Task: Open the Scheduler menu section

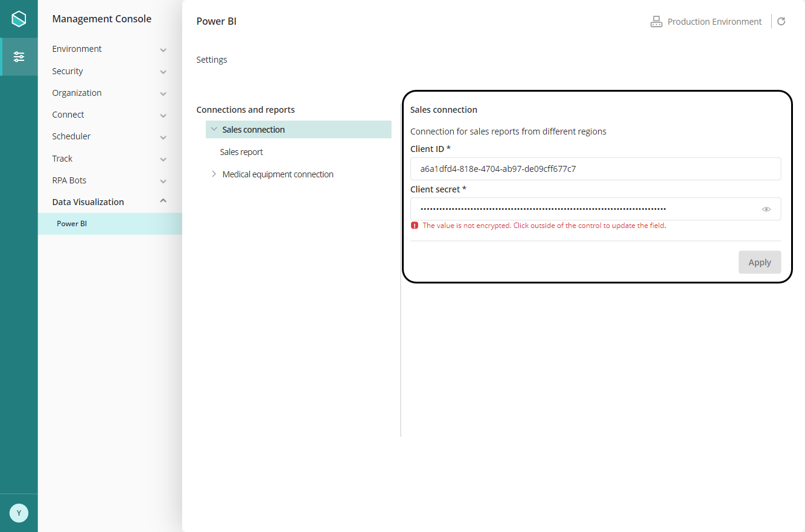Action: (x=110, y=136)
